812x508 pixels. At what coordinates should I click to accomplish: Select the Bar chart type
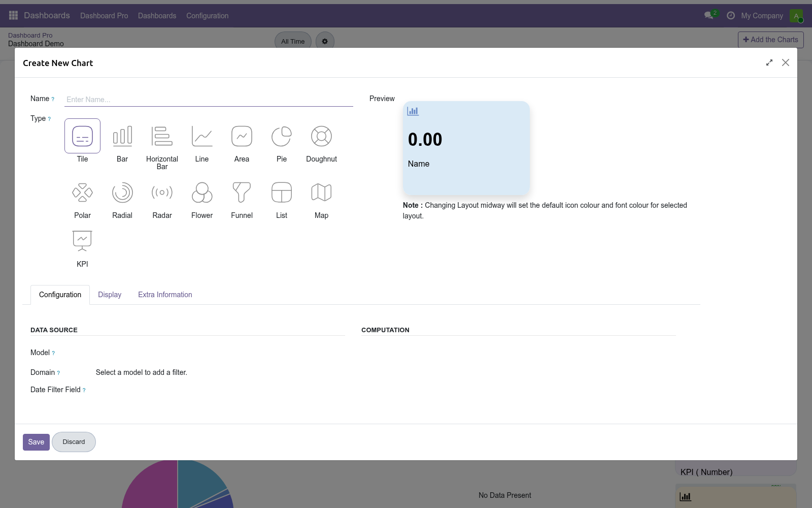coord(122,136)
